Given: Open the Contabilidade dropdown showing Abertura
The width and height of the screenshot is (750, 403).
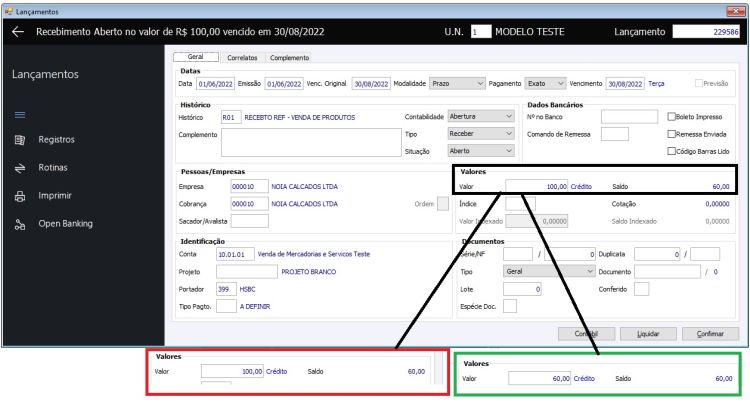Looking at the screenshot, I should click(x=481, y=116).
